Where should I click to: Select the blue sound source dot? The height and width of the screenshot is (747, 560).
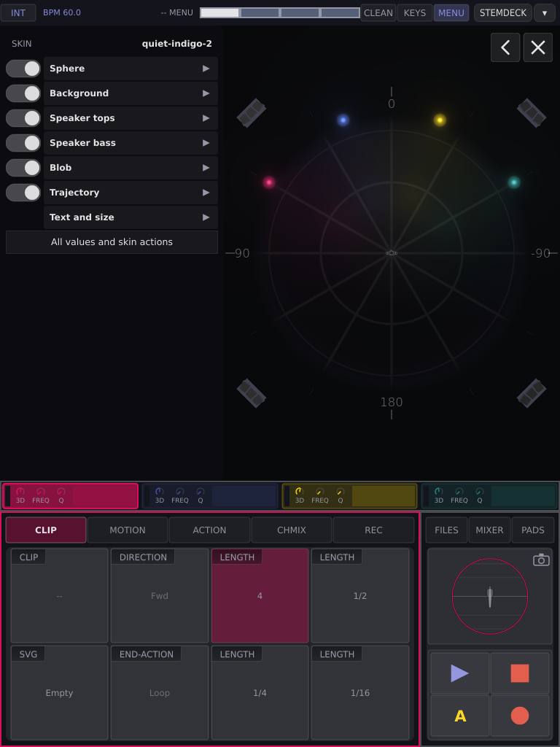tap(343, 120)
